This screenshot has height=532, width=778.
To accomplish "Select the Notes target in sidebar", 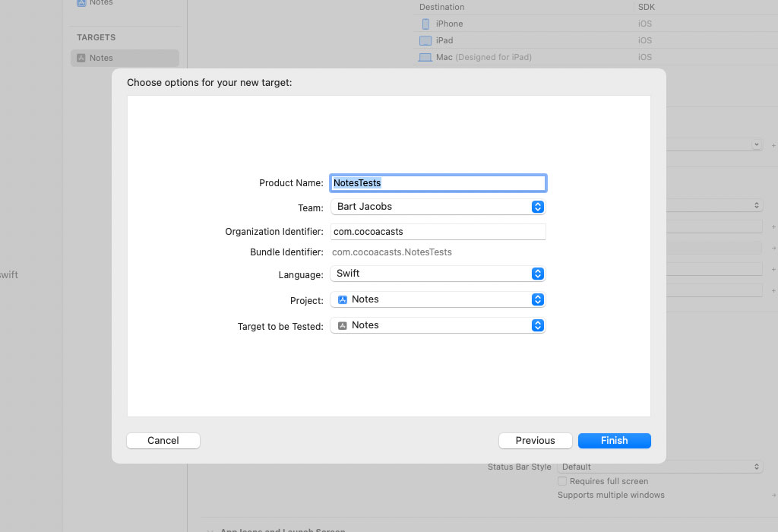I will [x=125, y=58].
